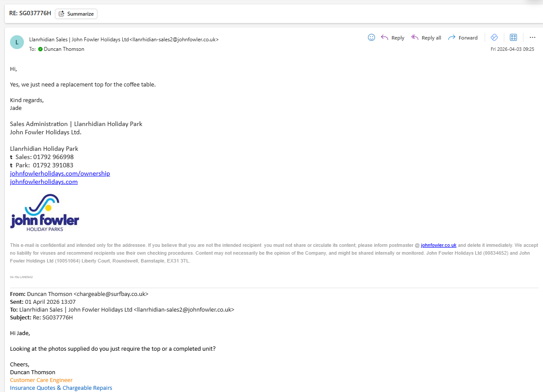Click the Customer Care Engineer signature text

click(x=41, y=380)
